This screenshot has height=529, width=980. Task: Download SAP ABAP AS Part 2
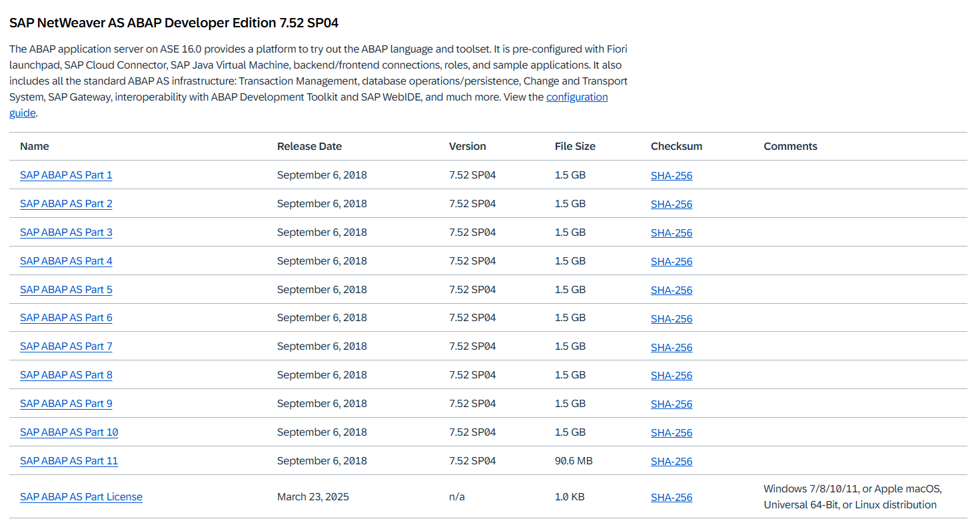click(66, 204)
